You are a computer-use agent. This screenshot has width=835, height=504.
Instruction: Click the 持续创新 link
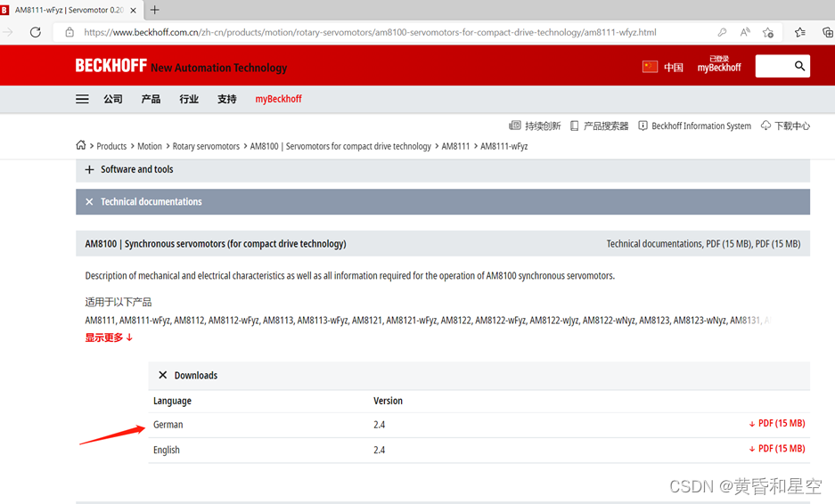coord(535,126)
